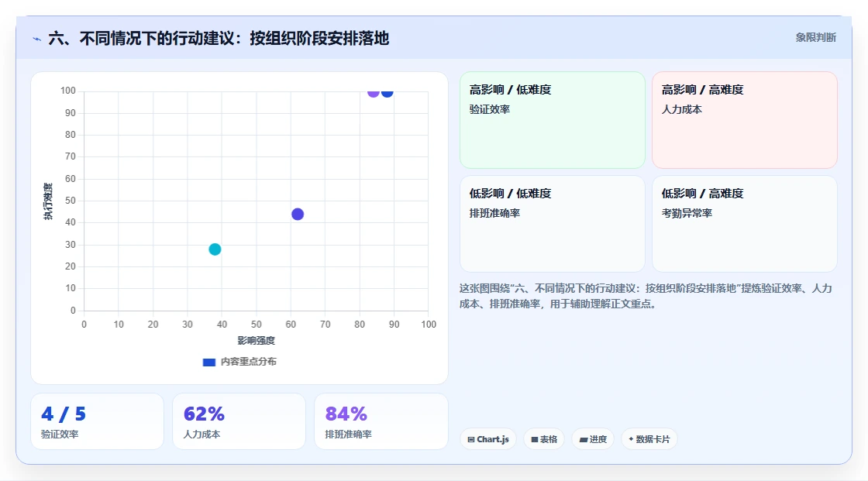Click the Chart.js tag chip
Viewport: 868px width, 481px height.
coord(488,439)
